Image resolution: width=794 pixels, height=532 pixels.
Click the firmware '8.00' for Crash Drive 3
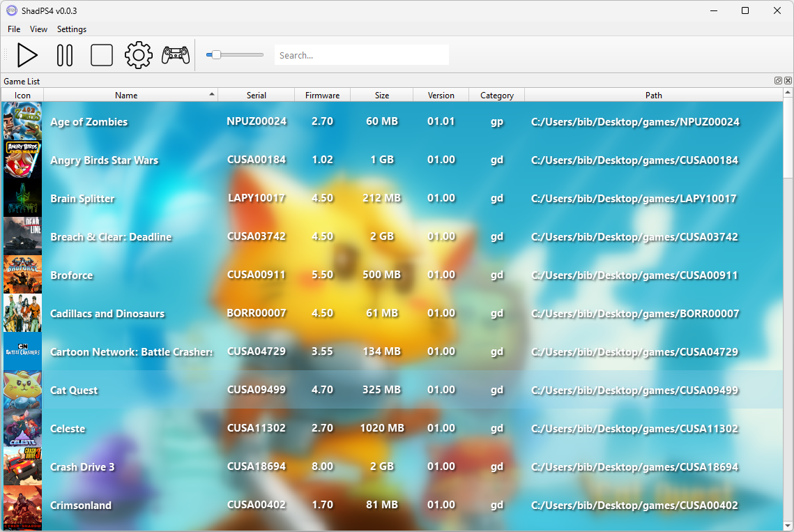[x=323, y=466]
